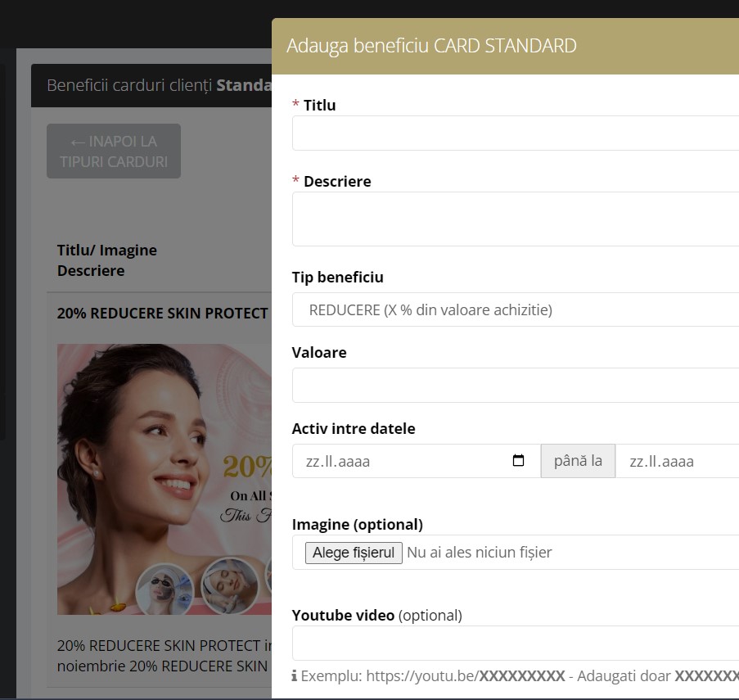Click the first circular thumbnail in promo banner
The image size is (739, 700).
coord(164,586)
